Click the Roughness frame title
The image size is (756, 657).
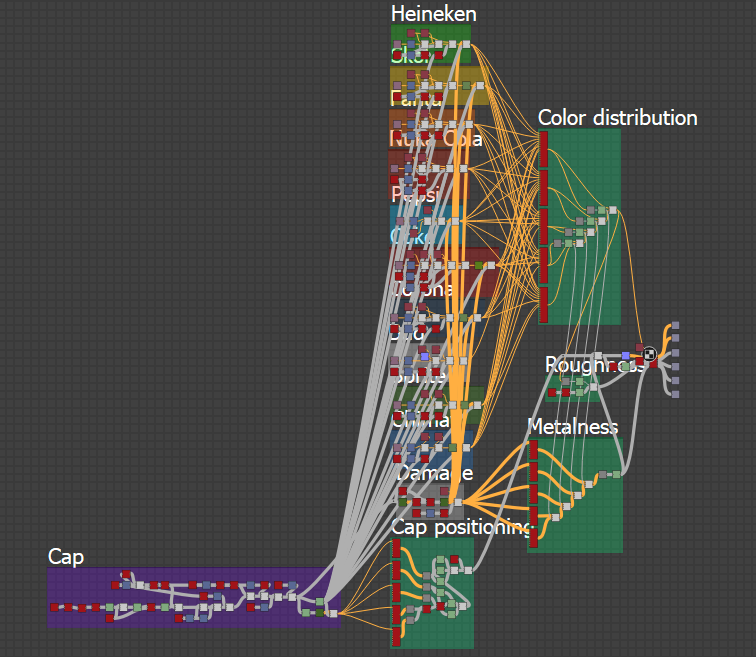594,365
